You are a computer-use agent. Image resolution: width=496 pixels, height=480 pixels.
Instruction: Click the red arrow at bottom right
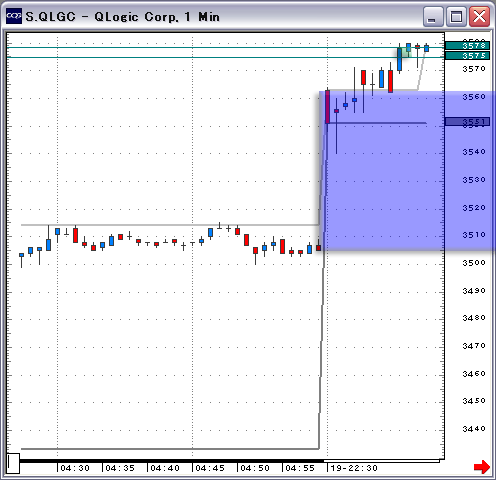coord(482,467)
